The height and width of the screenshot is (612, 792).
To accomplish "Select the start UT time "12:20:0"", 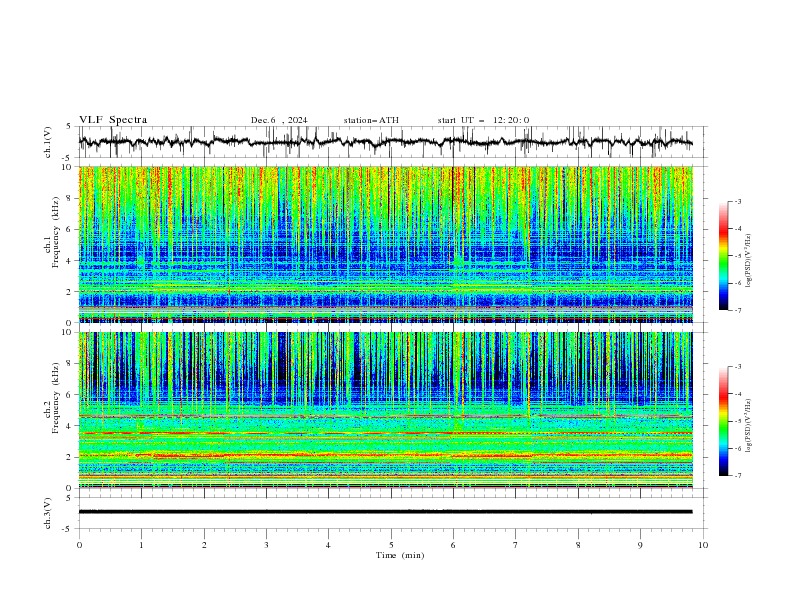I will 511,120.
